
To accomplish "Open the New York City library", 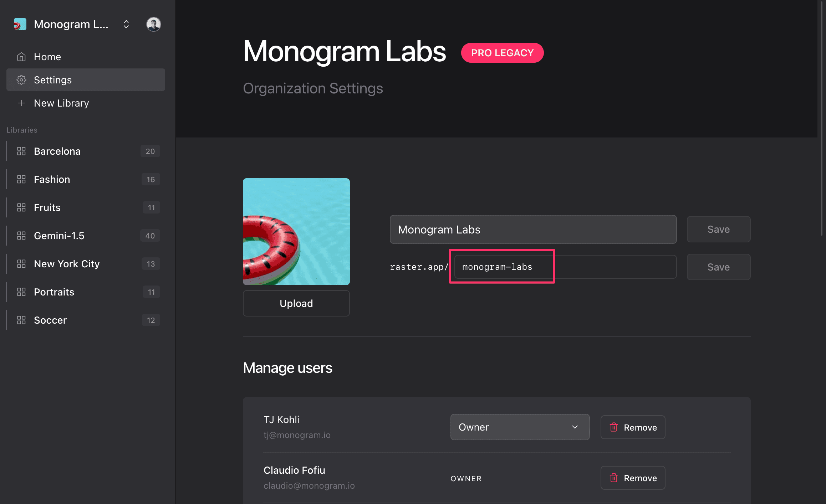I will [86, 264].
